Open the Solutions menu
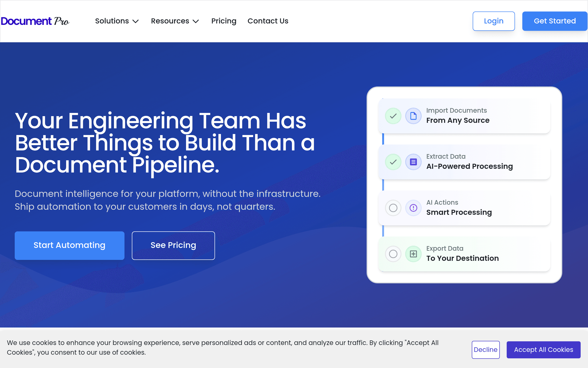Viewport: 588px width, 368px height. [117, 21]
